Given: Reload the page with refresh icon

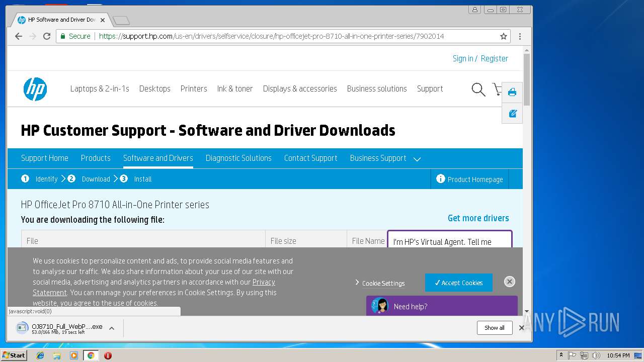Looking at the screenshot, I should click(x=47, y=36).
